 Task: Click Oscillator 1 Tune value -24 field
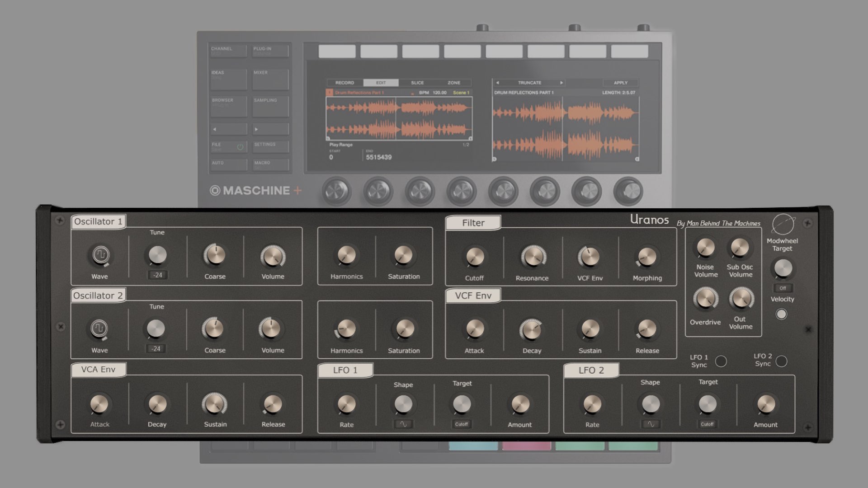pyautogui.click(x=157, y=275)
